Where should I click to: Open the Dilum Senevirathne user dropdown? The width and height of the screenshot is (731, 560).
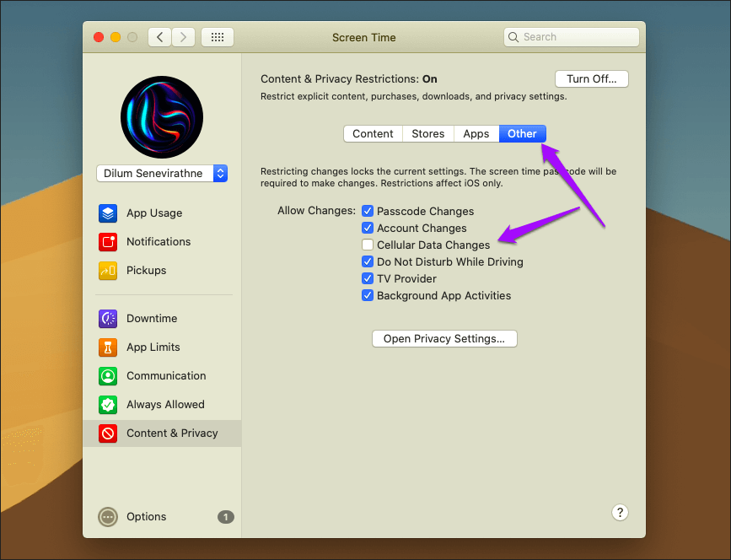pos(162,174)
